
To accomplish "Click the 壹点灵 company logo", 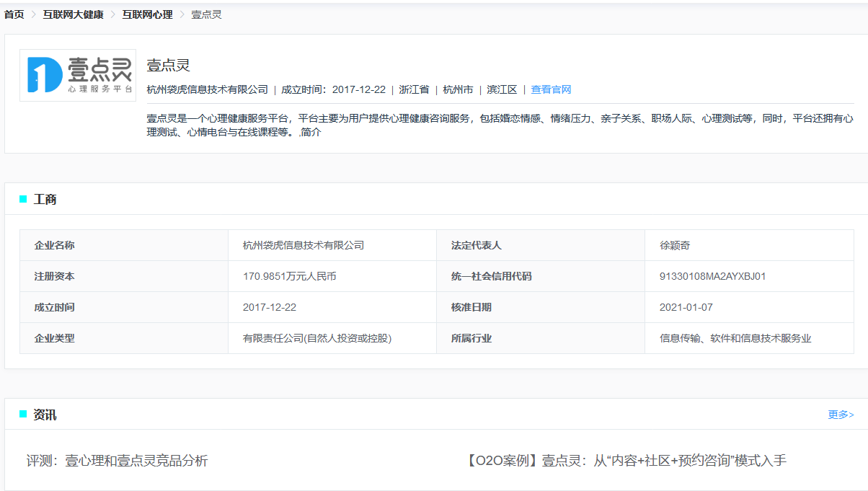I will (x=78, y=75).
